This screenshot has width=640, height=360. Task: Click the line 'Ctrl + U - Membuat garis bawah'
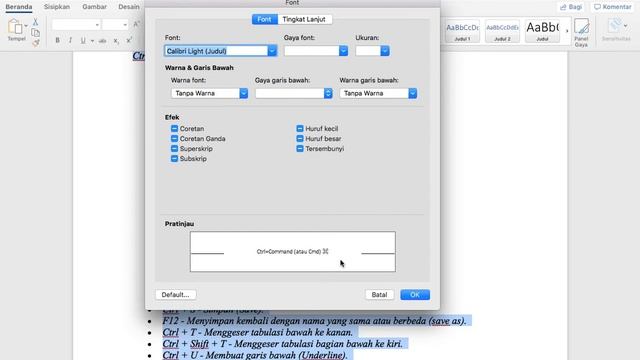[255, 355]
